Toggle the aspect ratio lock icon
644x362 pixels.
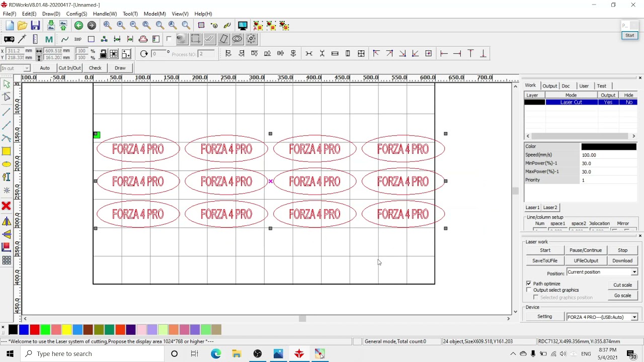(103, 54)
